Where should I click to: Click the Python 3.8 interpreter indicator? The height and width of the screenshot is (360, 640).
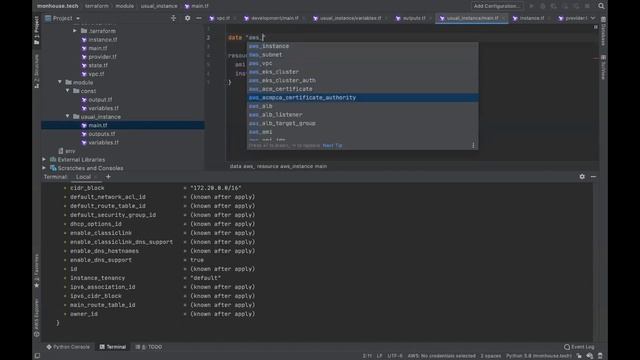(x=539, y=356)
